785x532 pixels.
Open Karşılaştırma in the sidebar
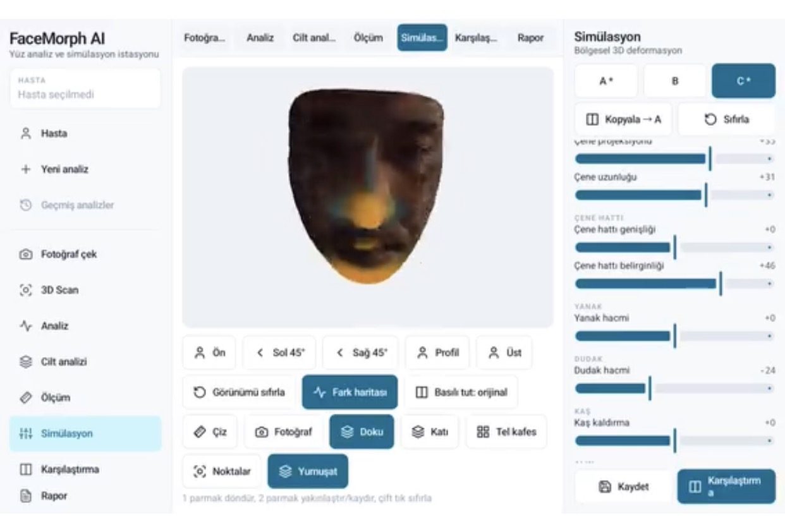(85, 469)
